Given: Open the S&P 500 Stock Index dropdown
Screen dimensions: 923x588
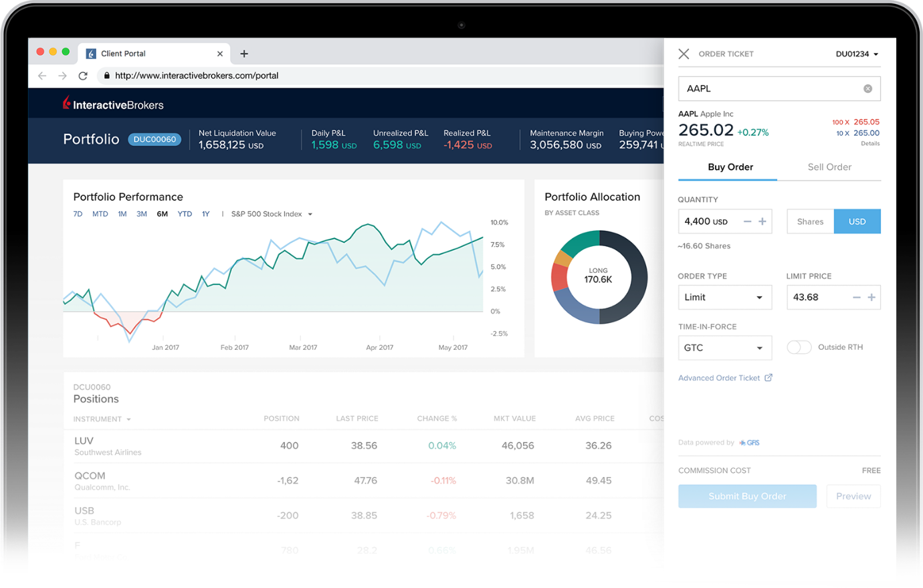Looking at the screenshot, I should [x=272, y=214].
